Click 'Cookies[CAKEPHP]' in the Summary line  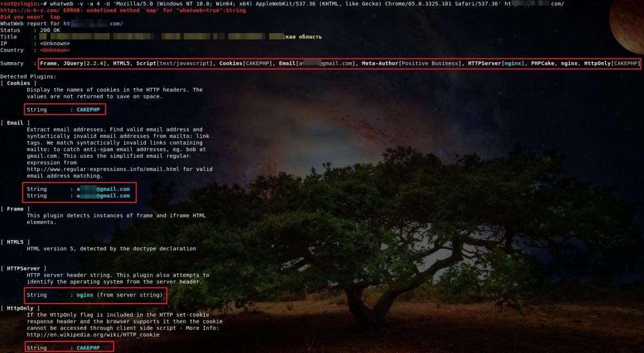(x=245, y=63)
